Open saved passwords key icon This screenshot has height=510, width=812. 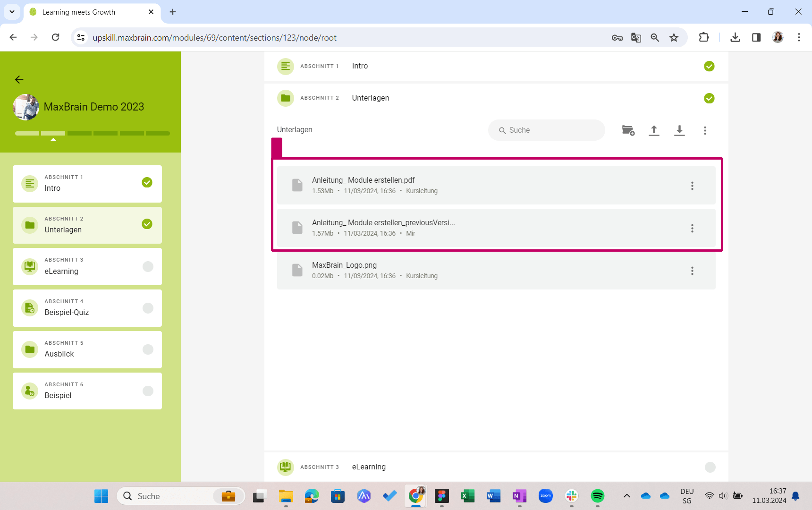click(x=617, y=37)
